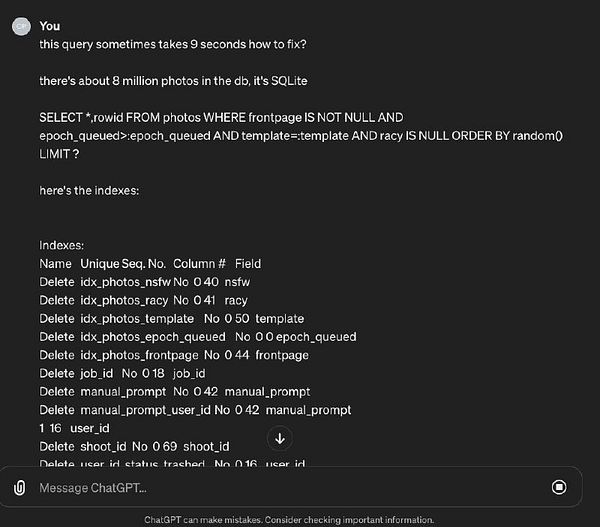Click the idx_photos_racy index row
This screenshot has width=600, height=527.
143,300
